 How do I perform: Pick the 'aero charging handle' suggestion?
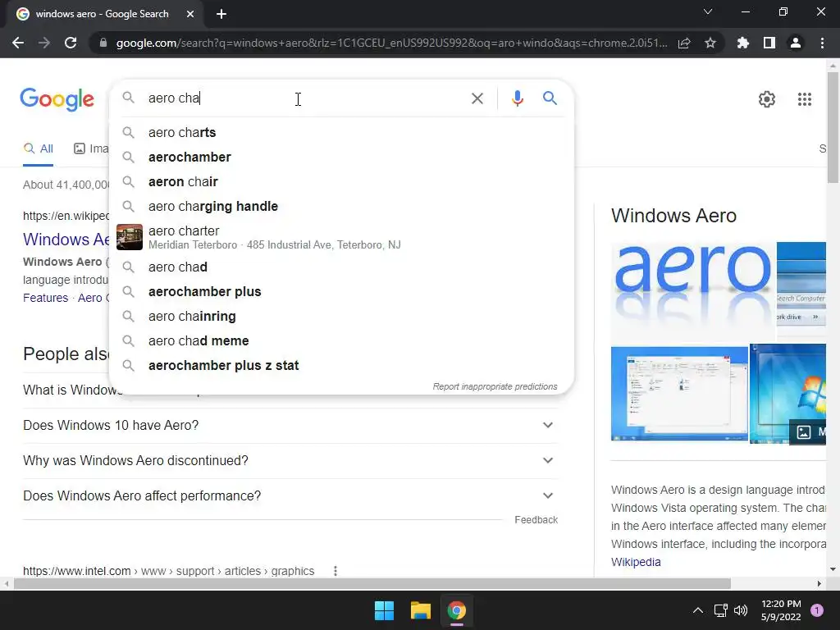click(x=341, y=206)
